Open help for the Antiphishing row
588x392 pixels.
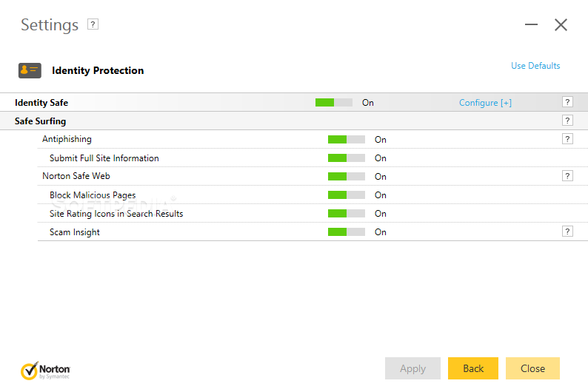pyautogui.click(x=567, y=139)
